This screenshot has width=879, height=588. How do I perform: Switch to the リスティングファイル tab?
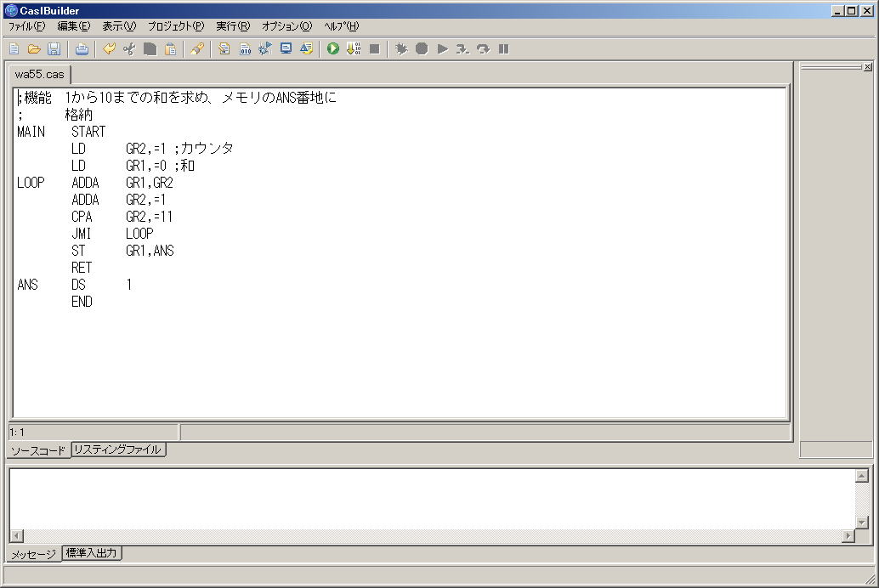pos(117,449)
